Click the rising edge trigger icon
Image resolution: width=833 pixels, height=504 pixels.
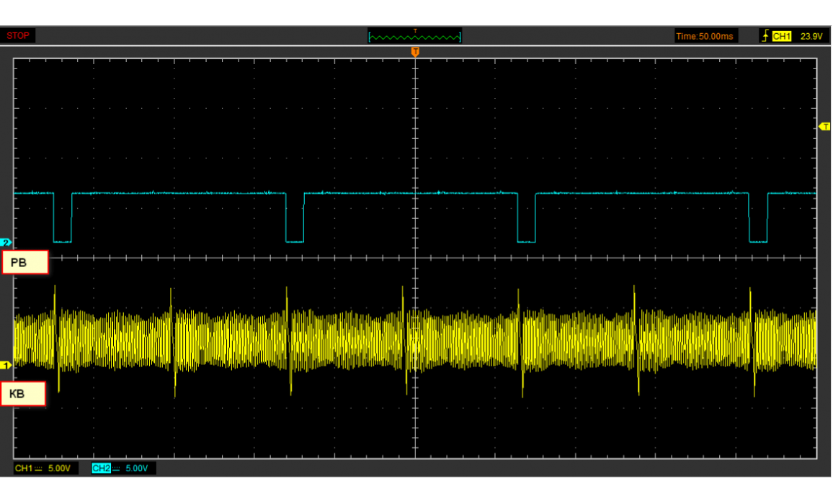[x=765, y=36]
